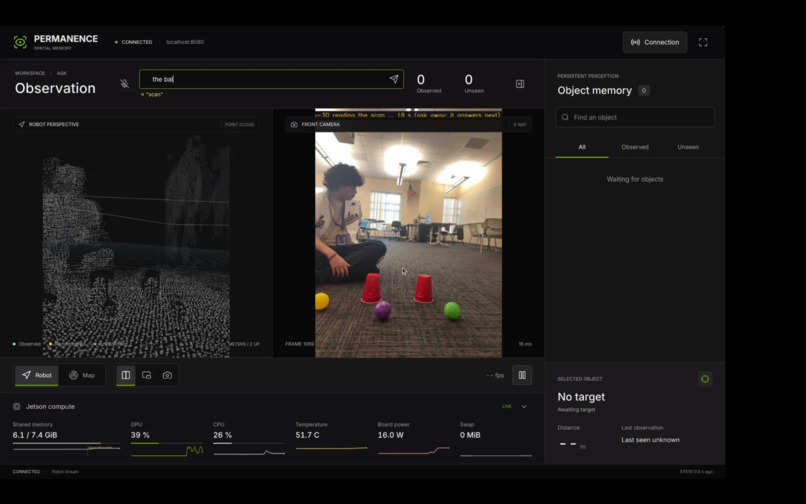Enter fullscreen with the expand icon
Screen dimensions: 806x504
[x=703, y=42]
